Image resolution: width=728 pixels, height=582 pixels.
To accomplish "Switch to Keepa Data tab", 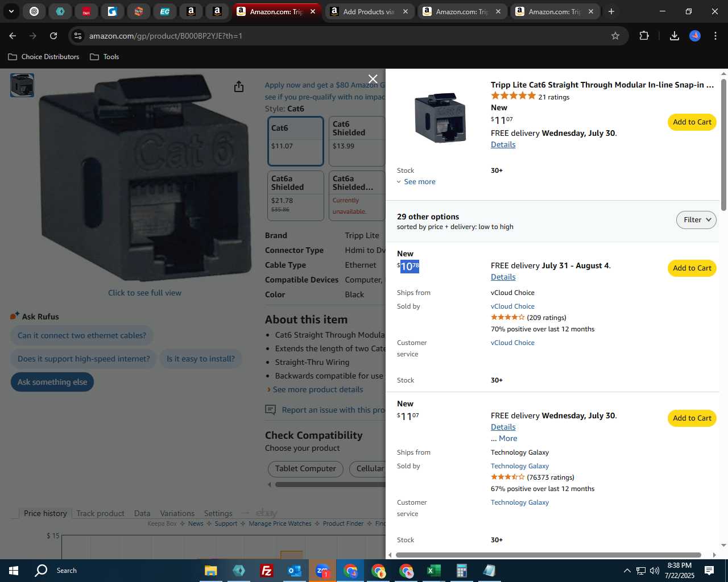I will click(142, 513).
